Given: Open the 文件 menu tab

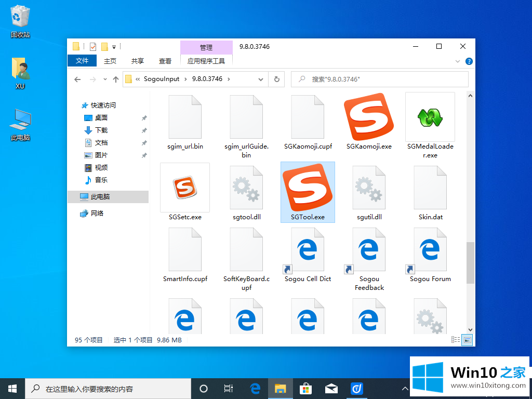Looking at the screenshot, I should click(x=82, y=61).
